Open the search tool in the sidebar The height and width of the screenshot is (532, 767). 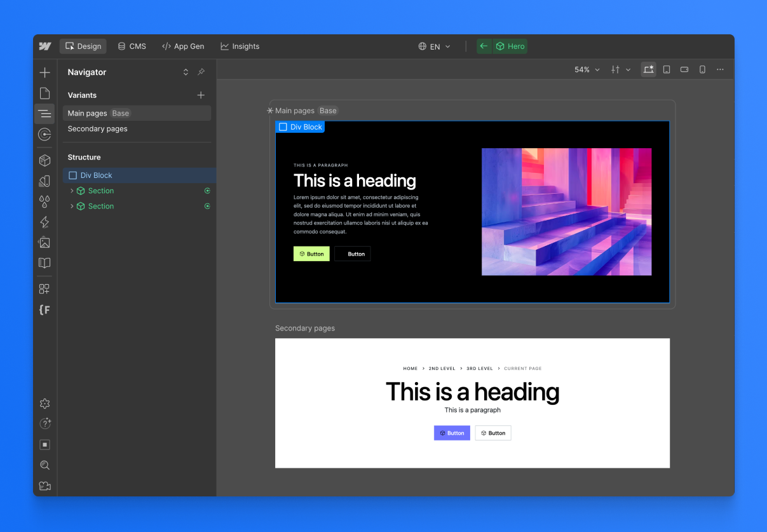(x=44, y=465)
